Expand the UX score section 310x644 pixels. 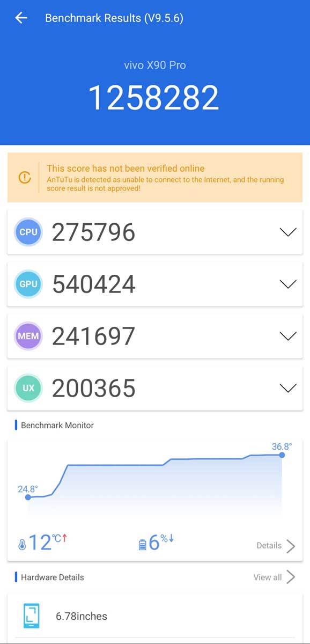coord(289,387)
